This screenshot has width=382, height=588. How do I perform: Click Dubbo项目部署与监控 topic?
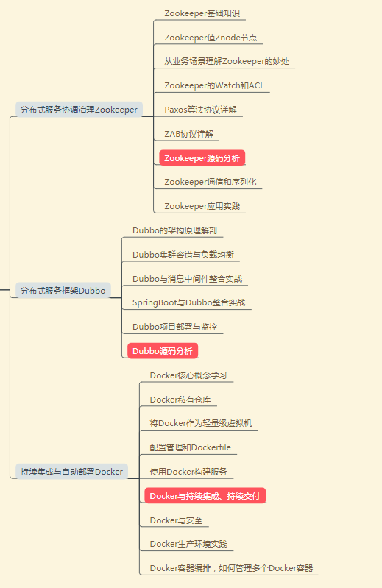tap(174, 327)
